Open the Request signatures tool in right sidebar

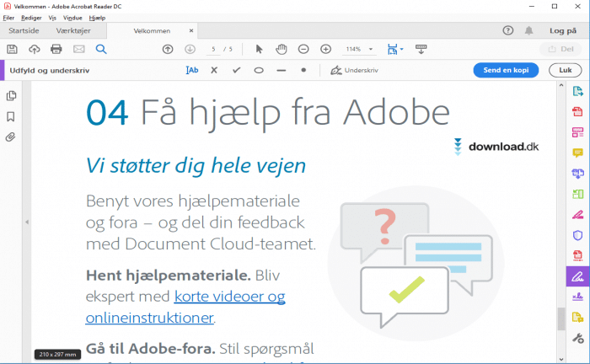pos(578,297)
